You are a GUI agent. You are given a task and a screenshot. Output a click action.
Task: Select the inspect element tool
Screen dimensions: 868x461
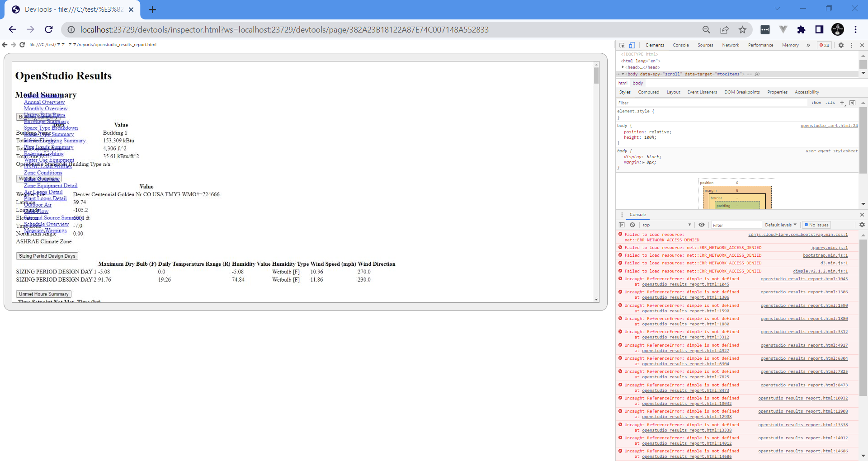click(622, 45)
